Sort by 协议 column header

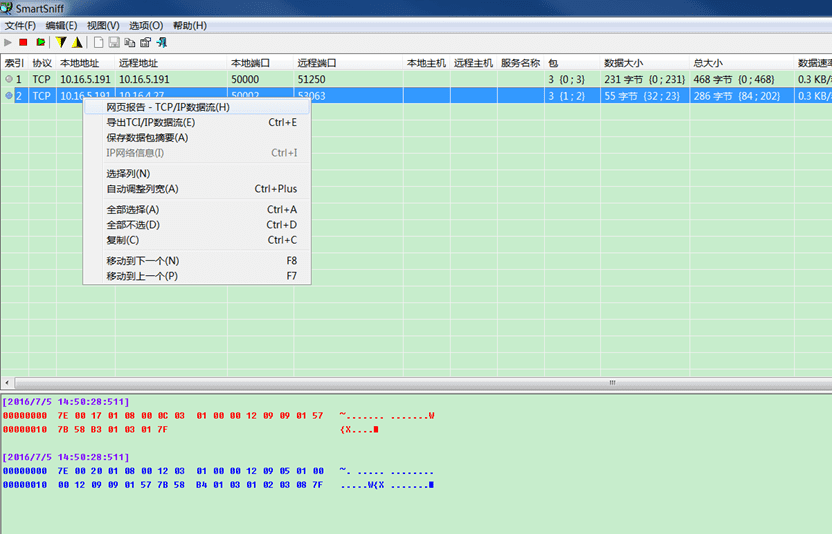point(42,63)
